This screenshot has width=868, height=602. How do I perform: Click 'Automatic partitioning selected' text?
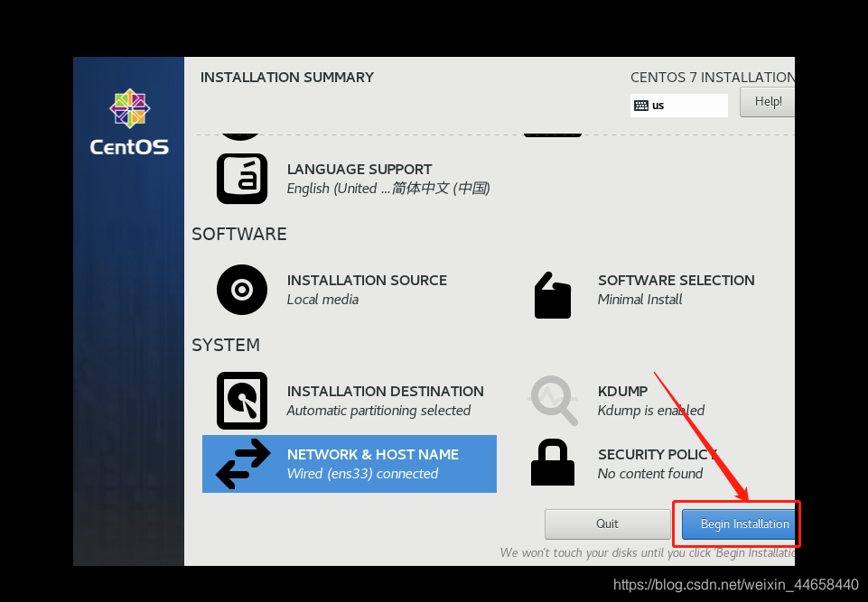(x=378, y=411)
